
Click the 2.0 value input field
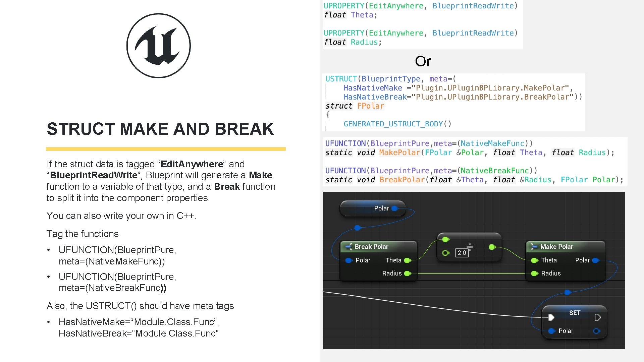(462, 252)
